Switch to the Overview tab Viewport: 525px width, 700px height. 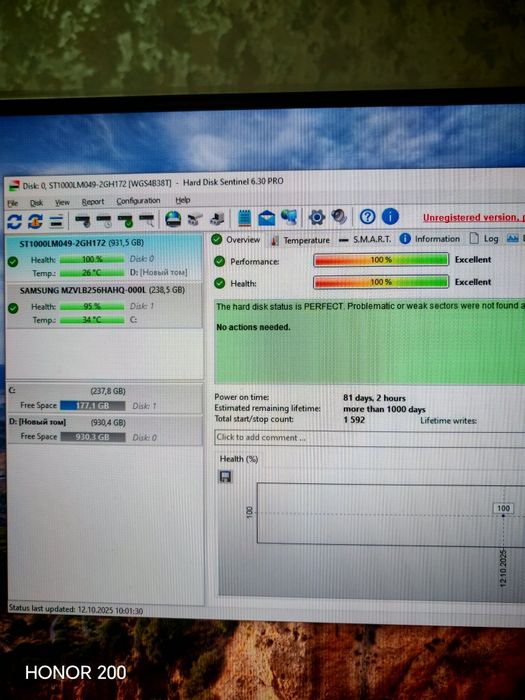236,240
